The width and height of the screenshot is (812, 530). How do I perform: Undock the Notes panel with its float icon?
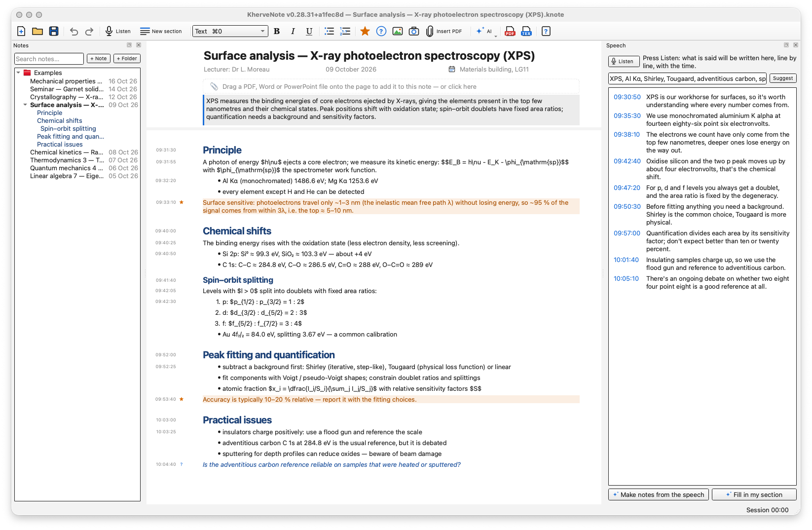(129, 45)
